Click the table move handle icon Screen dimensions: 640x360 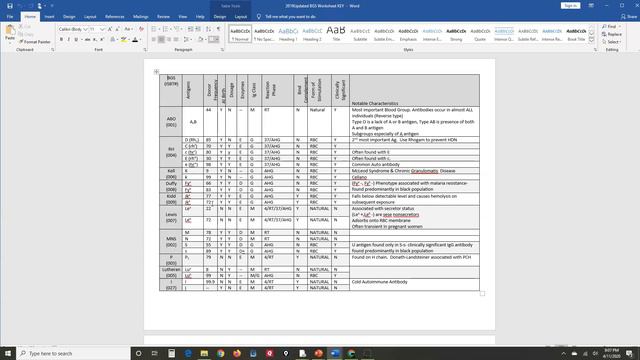click(x=156, y=72)
